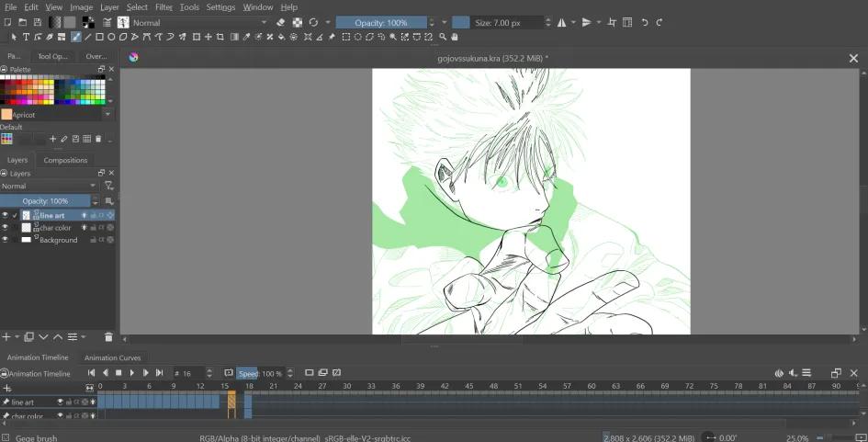
Task: Adjust the layer Opacity slider
Action: [45, 201]
